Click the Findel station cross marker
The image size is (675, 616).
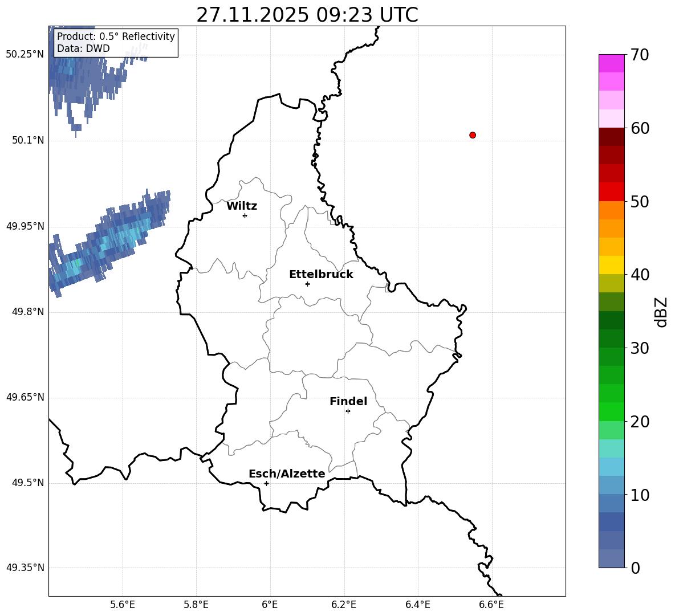[x=348, y=411]
